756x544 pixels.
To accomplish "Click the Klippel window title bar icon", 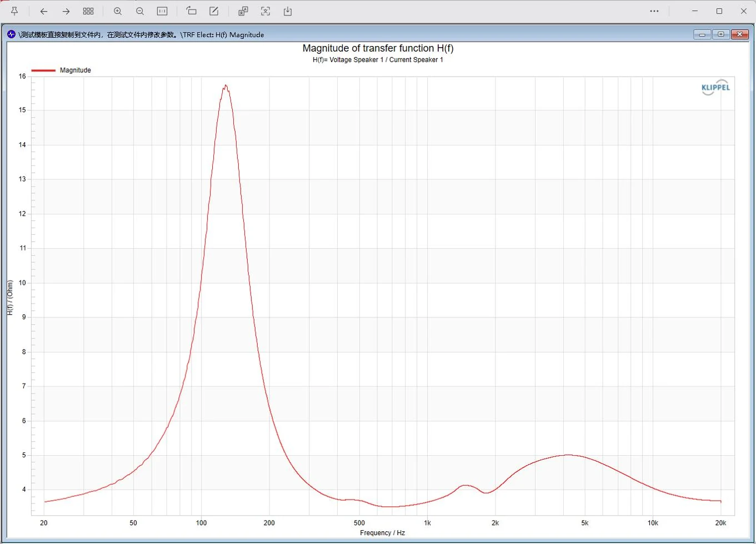I will 12,34.
